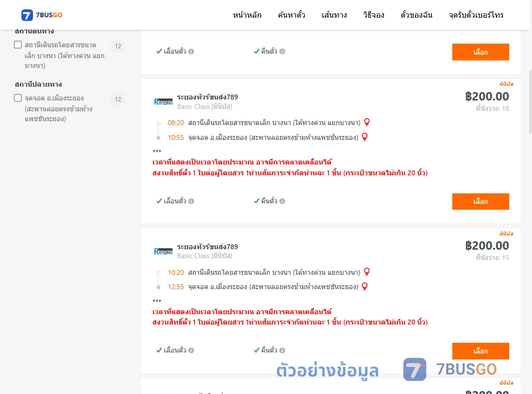Open map pin for 12:55 arrival stop
This screenshot has width=532, height=394.
click(365, 287)
